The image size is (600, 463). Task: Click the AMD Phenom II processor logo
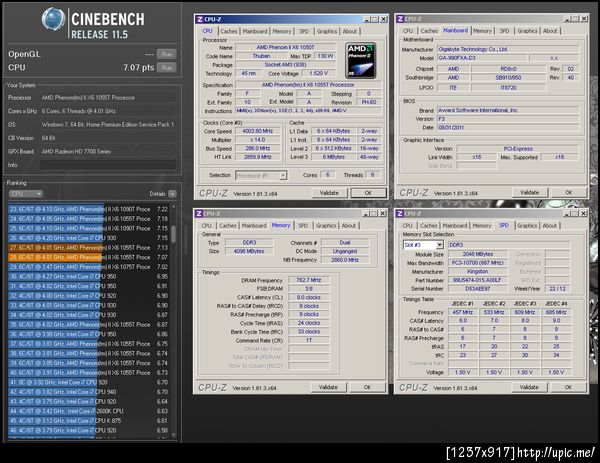point(360,60)
